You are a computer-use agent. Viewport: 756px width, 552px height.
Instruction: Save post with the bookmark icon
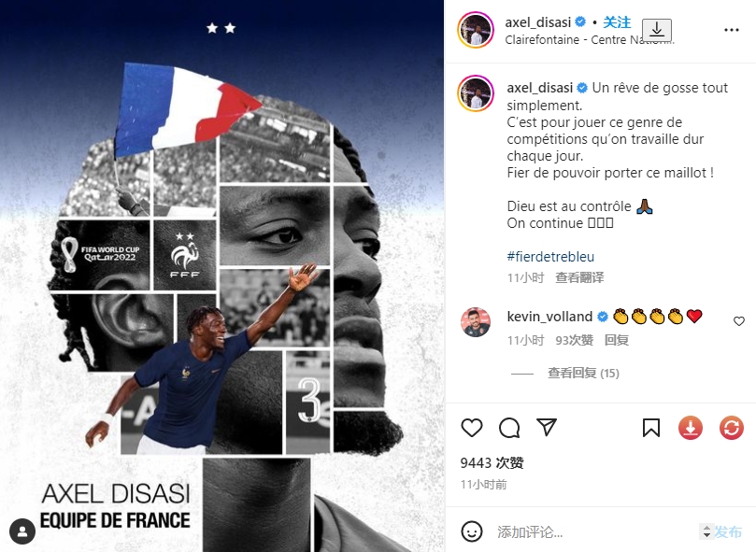pyautogui.click(x=651, y=428)
